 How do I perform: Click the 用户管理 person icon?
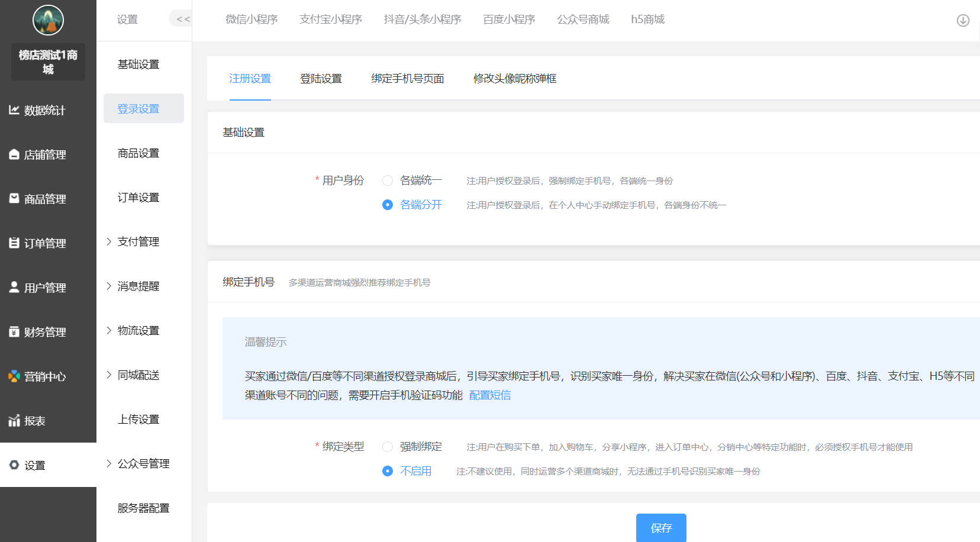[14, 287]
